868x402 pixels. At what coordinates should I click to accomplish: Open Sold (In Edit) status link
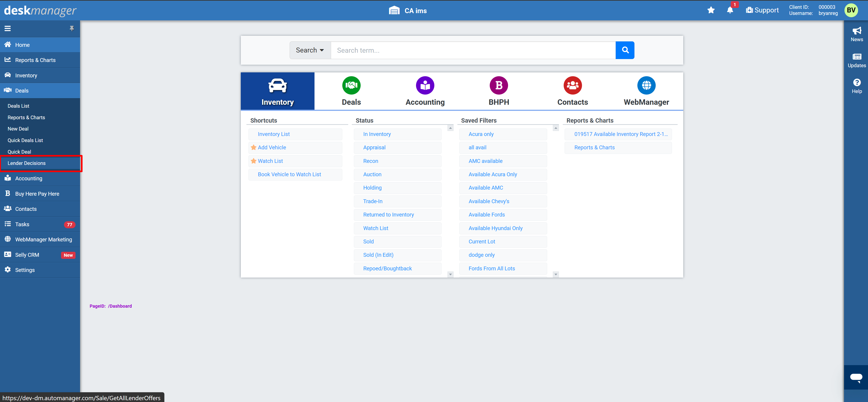398,255
